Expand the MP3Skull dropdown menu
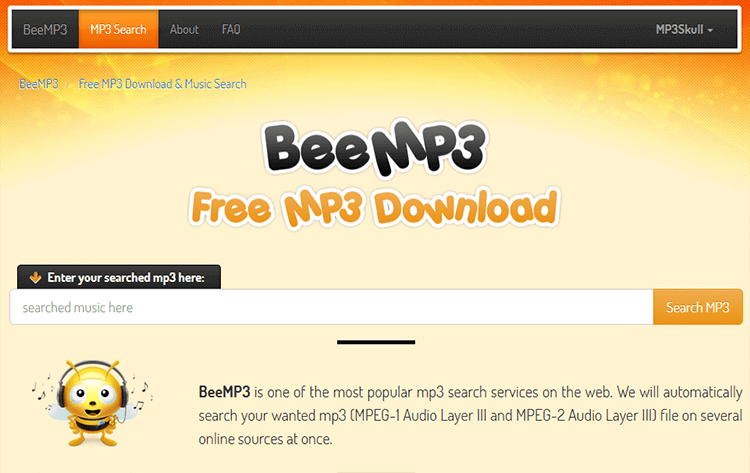 [x=684, y=30]
